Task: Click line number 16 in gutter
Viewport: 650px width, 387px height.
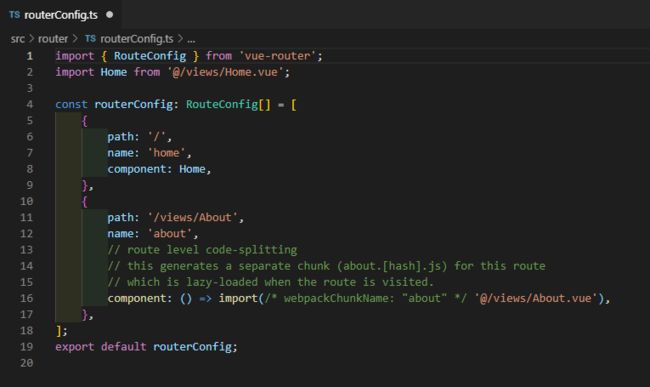Action: (x=27, y=298)
